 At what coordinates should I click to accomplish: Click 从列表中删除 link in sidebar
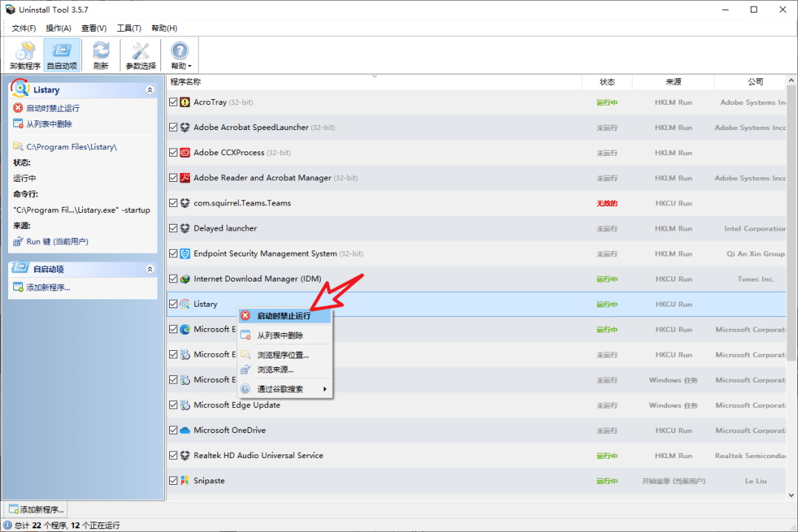49,123
